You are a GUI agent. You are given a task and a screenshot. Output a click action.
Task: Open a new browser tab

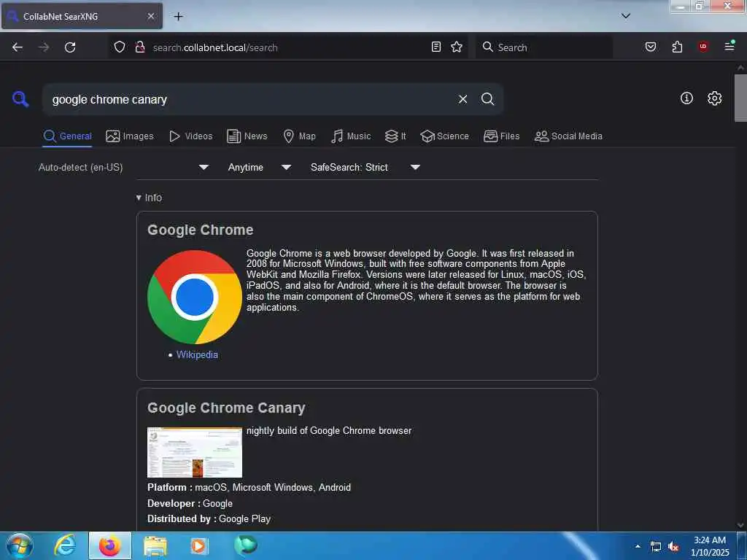coord(178,17)
